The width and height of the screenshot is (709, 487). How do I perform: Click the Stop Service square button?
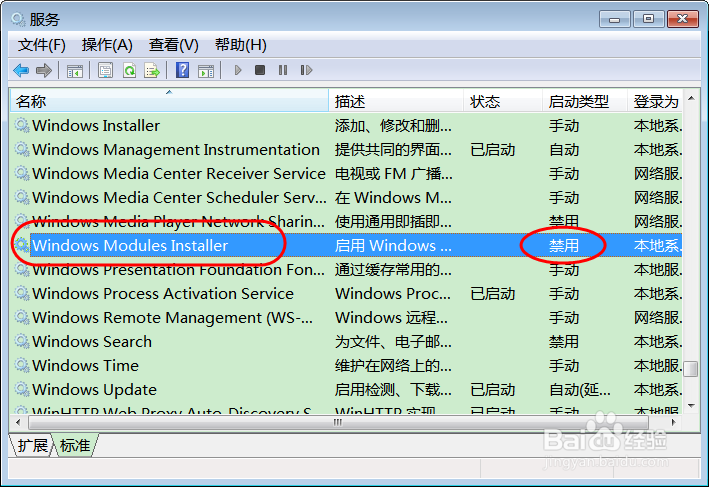click(x=260, y=70)
